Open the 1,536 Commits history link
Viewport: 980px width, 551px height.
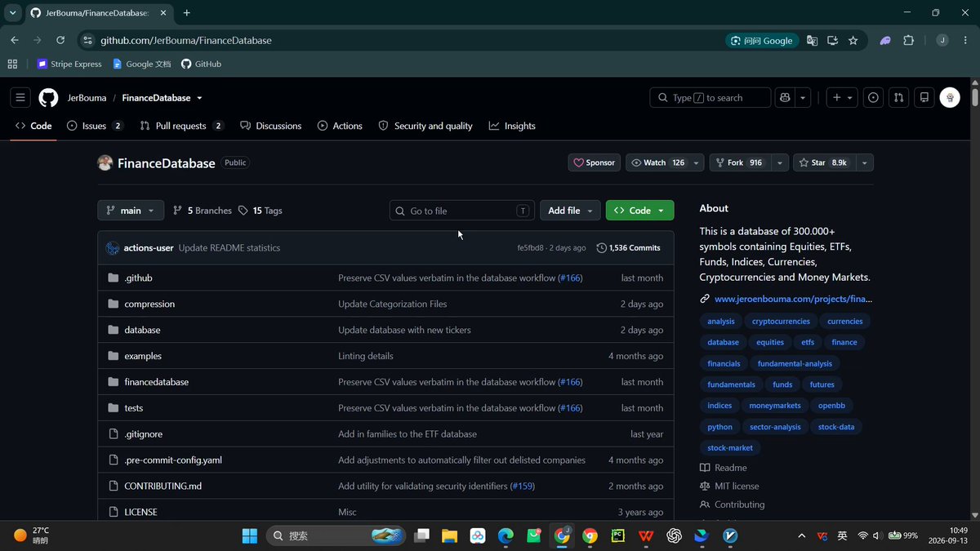tap(628, 248)
